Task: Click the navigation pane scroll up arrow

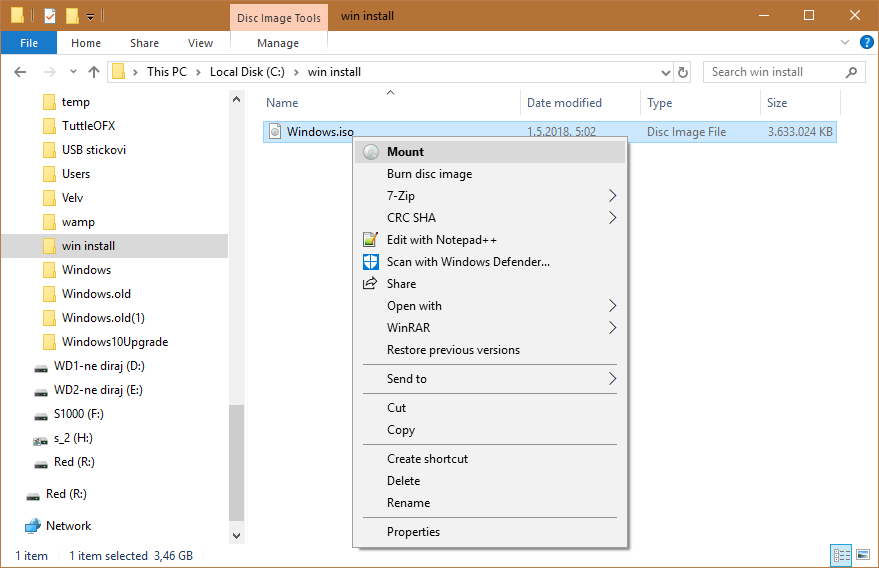Action: coord(237,99)
